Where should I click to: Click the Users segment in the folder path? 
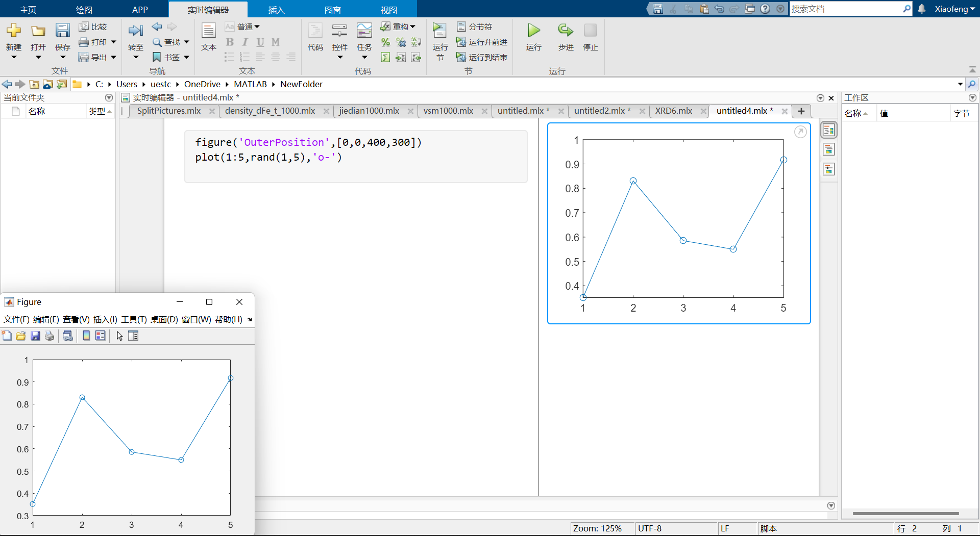pos(127,84)
